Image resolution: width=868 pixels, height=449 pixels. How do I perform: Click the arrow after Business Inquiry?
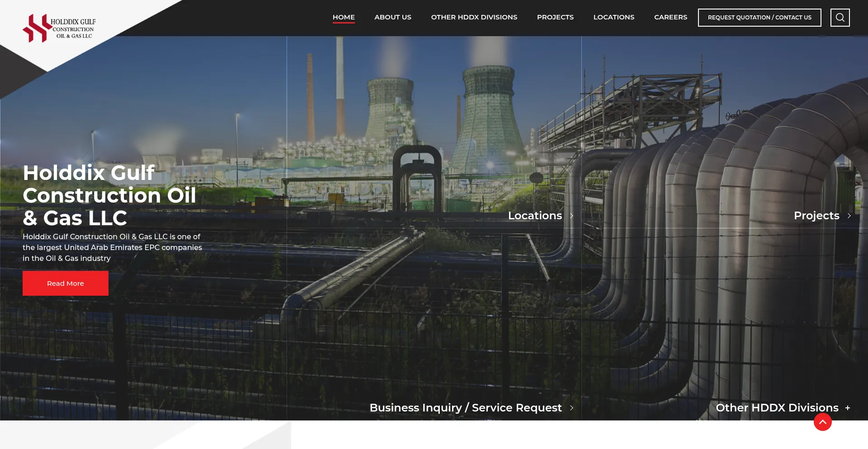[x=571, y=408]
